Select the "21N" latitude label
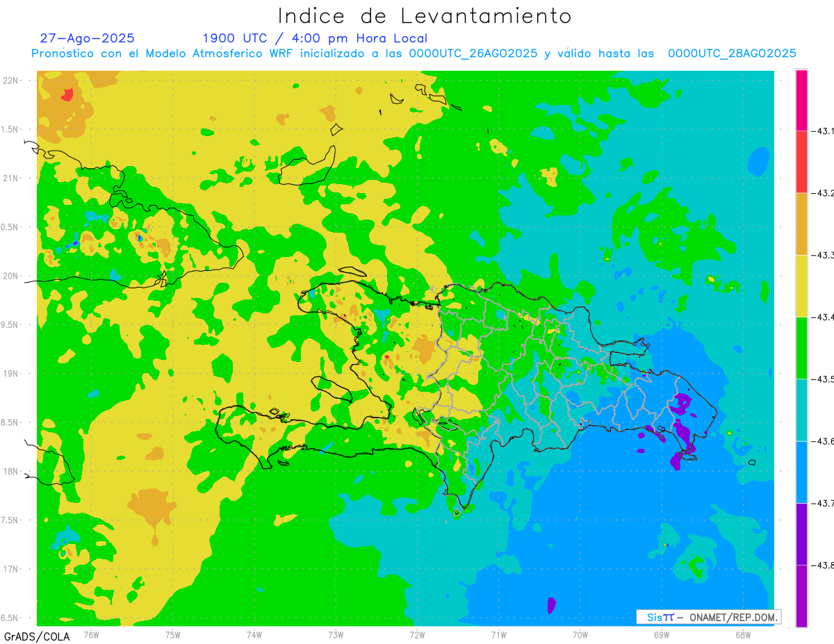The height and width of the screenshot is (644, 834). click(x=11, y=178)
